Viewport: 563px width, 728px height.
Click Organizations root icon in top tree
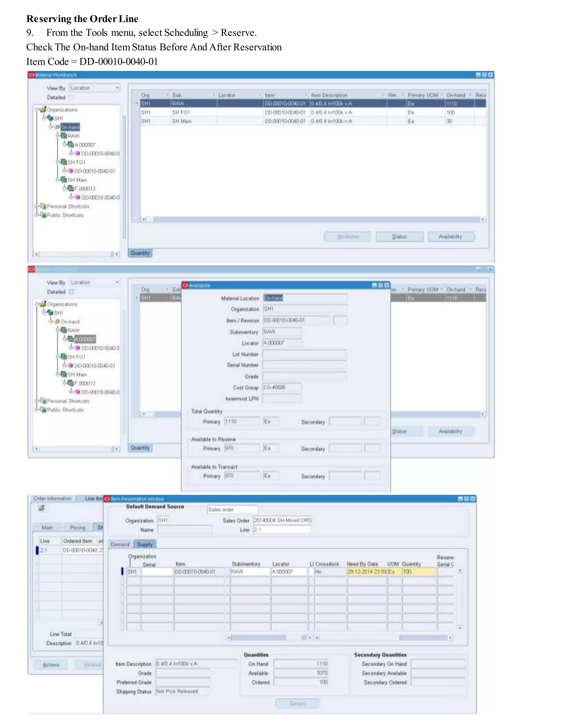coord(43,110)
